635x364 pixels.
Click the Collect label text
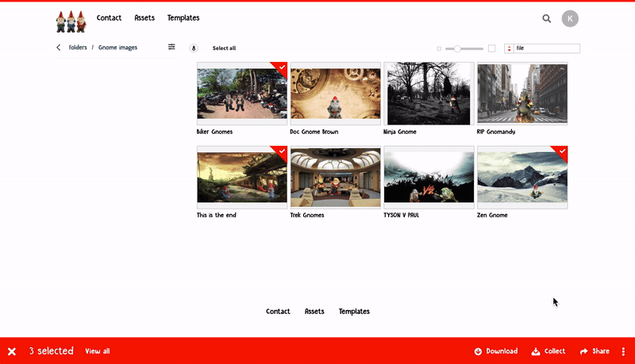(555, 351)
